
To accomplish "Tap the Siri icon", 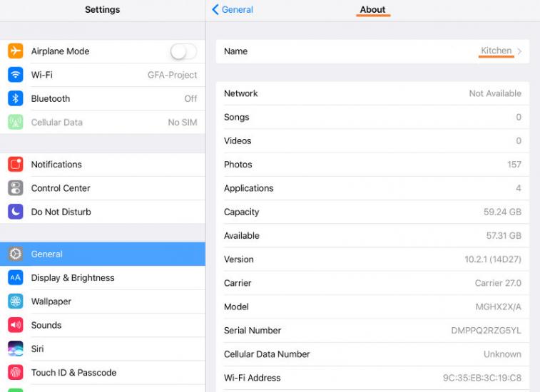I will [x=16, y=349].
